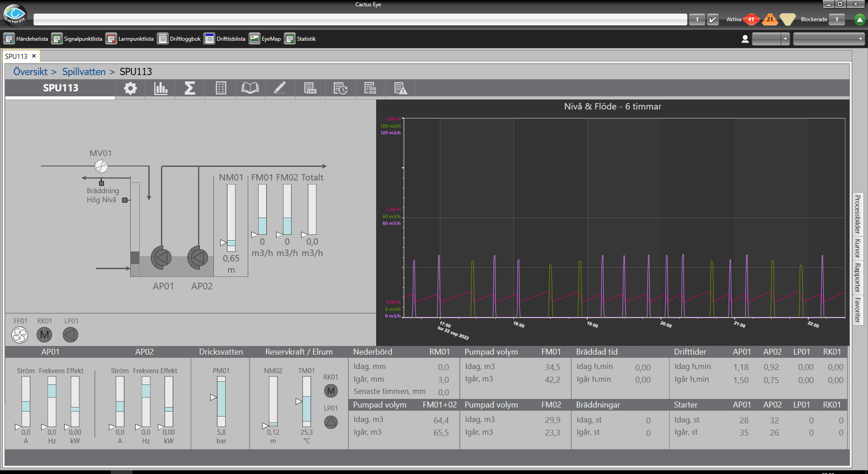Open the settings gear in SPU113 toolbar

[130, 88]
